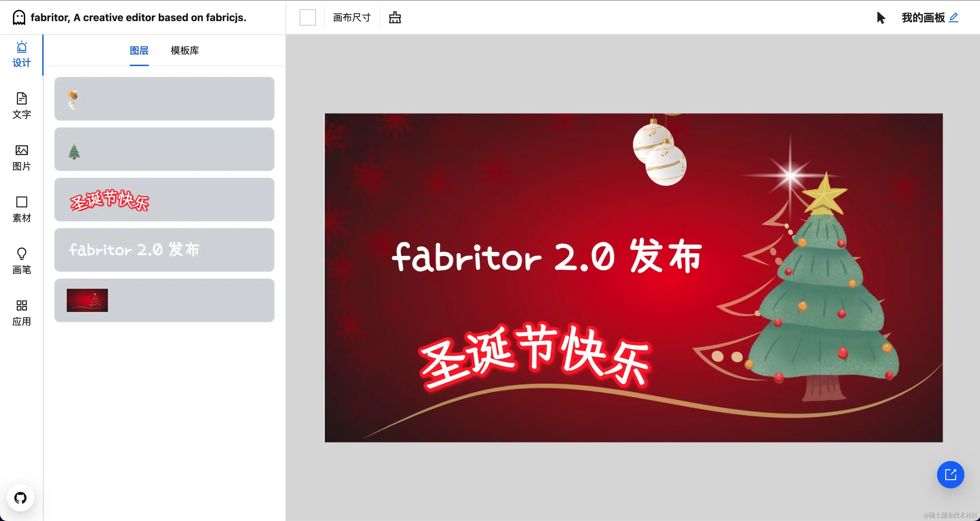
Task: Click the blue export floating button
Action: [x=950, y=475]
